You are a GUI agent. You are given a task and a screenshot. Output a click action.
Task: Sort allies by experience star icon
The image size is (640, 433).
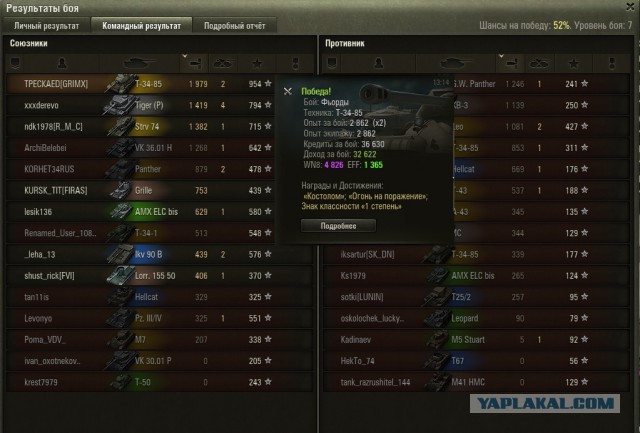point(257,63)
